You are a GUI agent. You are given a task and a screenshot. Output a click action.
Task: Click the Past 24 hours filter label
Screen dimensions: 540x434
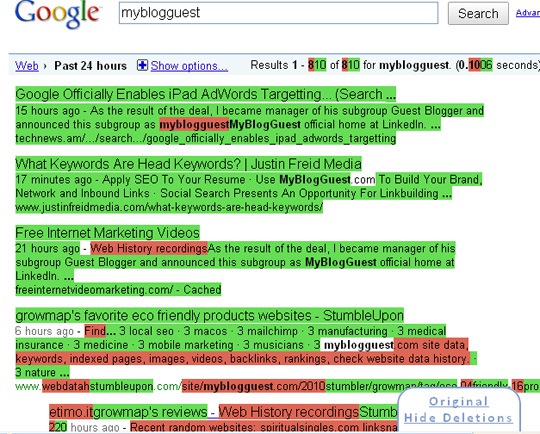[91, 65]
